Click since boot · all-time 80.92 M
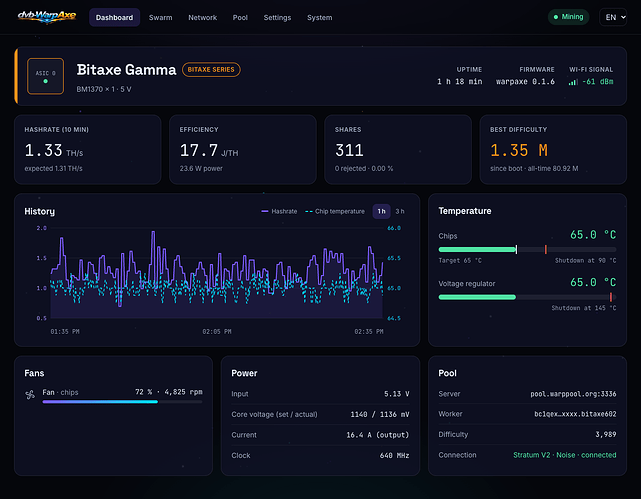The width and height of the screenshot is (641, 499). (x=534, y=168)
